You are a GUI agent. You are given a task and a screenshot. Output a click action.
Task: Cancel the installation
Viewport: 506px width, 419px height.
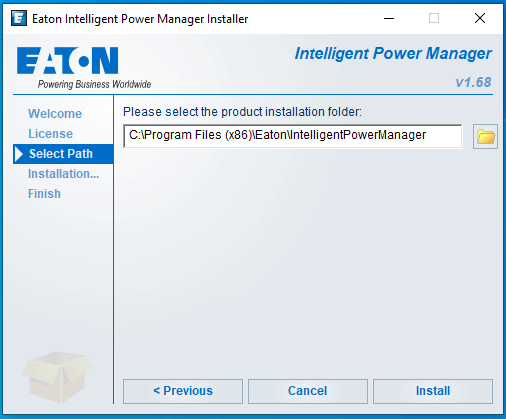(308, 391)
